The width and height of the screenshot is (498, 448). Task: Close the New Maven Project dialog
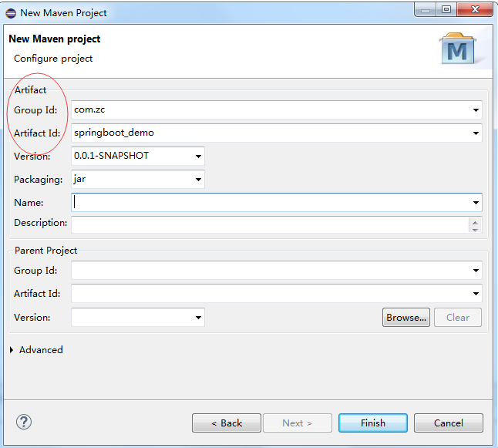point(475,9)
